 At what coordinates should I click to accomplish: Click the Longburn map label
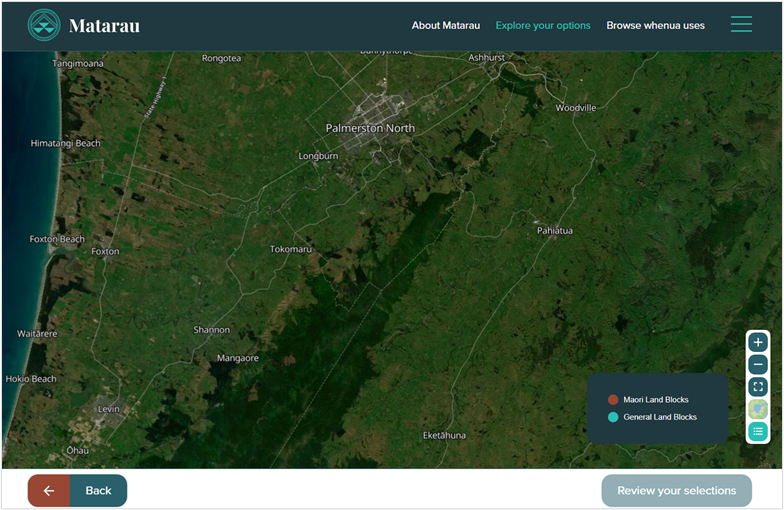point(318,156)
